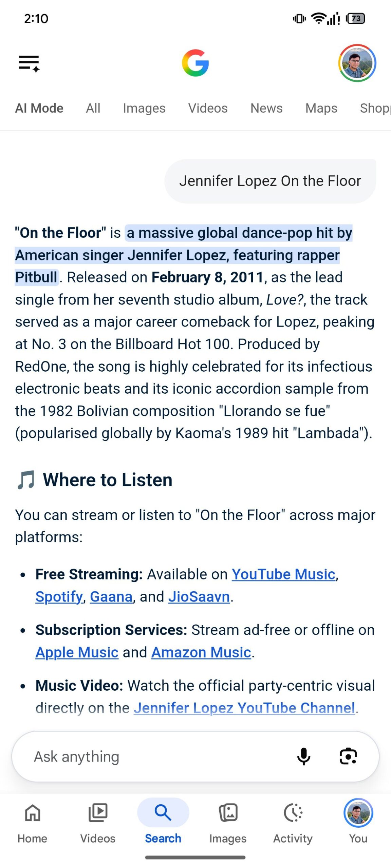Tap the Google logo
391x868 pixels.
pyautogui.click(x=195, y=63)
